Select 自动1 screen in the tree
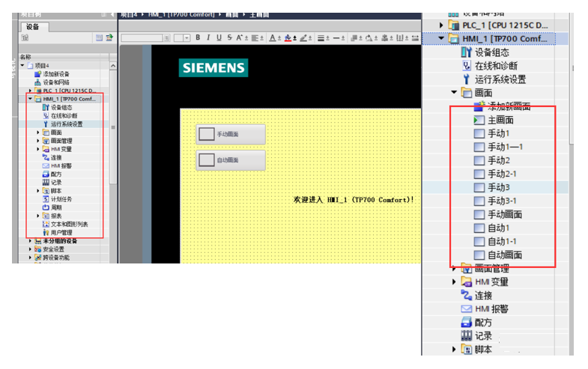 click(498, 228)
